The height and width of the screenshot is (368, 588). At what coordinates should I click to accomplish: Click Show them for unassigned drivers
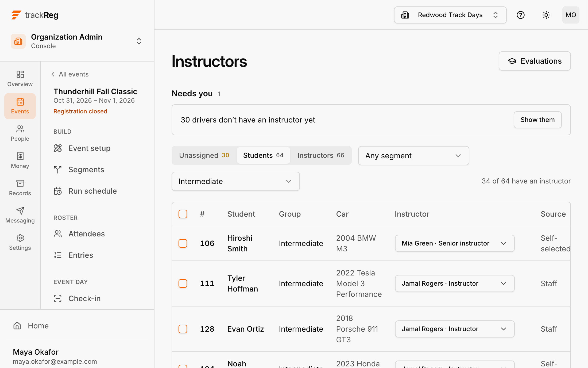pos(537,120)
